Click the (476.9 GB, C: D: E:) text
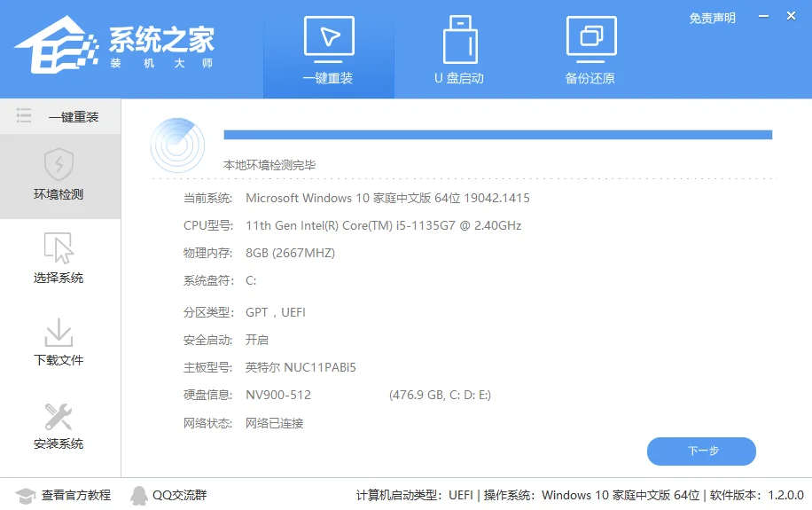This screenshot has height=510, width=812. click(x=440, y=395)
